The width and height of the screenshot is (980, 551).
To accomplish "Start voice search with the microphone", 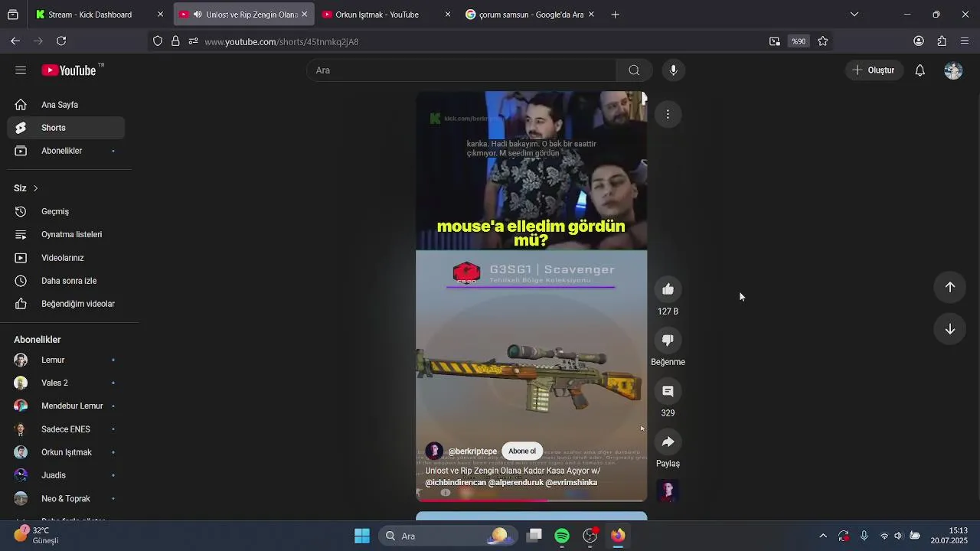I will [x=673, y=70].
